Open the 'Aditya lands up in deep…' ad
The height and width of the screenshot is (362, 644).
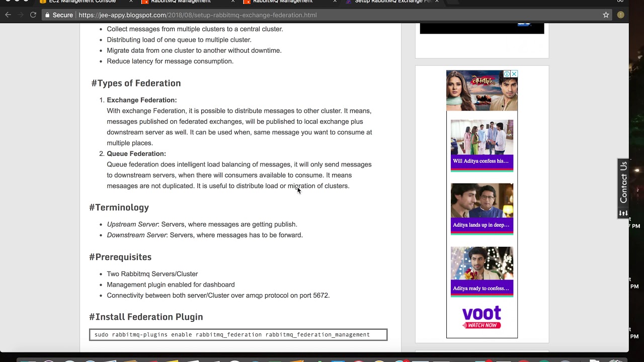[x=482, y=208]
